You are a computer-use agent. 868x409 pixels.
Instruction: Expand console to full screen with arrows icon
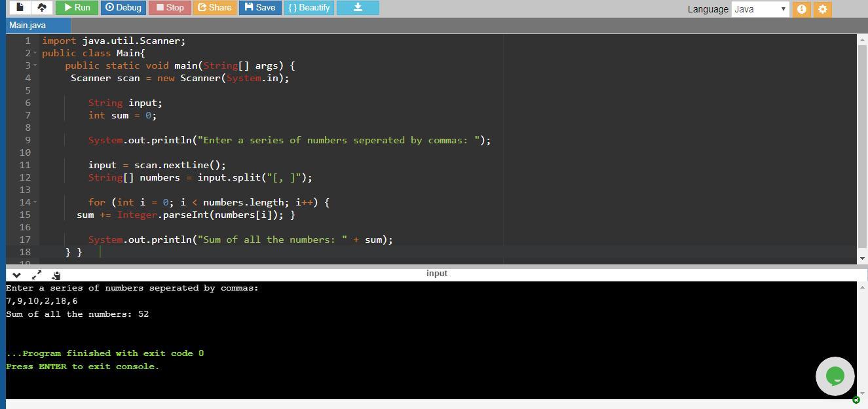(36, 276)
